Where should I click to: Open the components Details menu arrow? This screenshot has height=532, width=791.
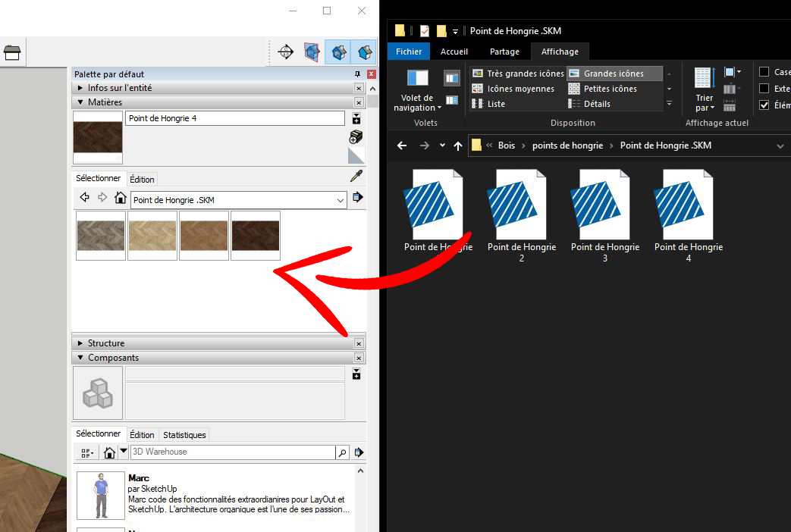(359, 452)
